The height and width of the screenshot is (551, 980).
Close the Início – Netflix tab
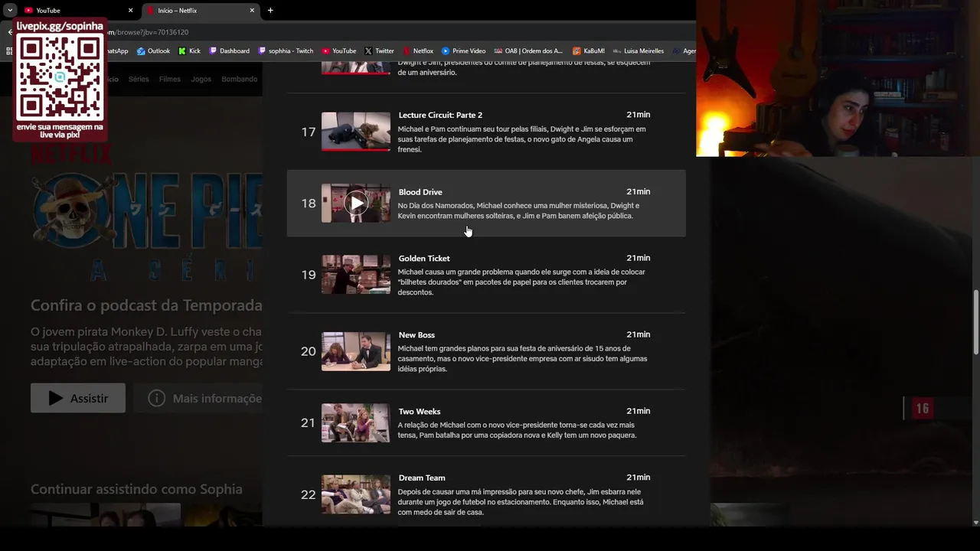252,10
